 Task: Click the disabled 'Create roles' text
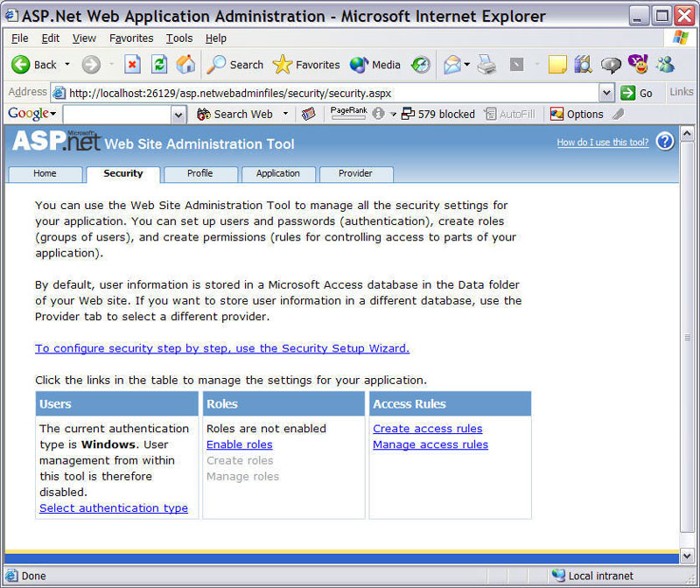tap(240, 460)
